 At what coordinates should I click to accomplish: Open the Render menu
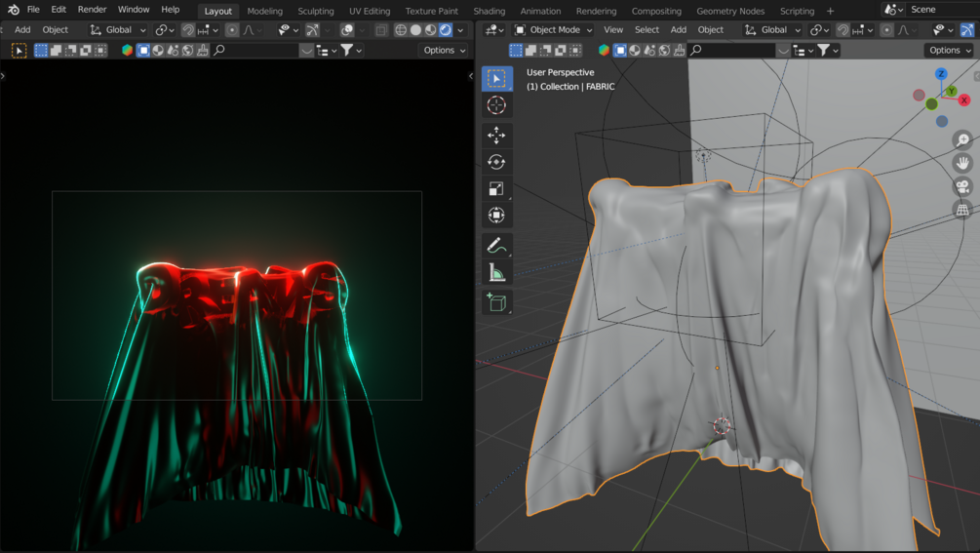tap(92, 10)
